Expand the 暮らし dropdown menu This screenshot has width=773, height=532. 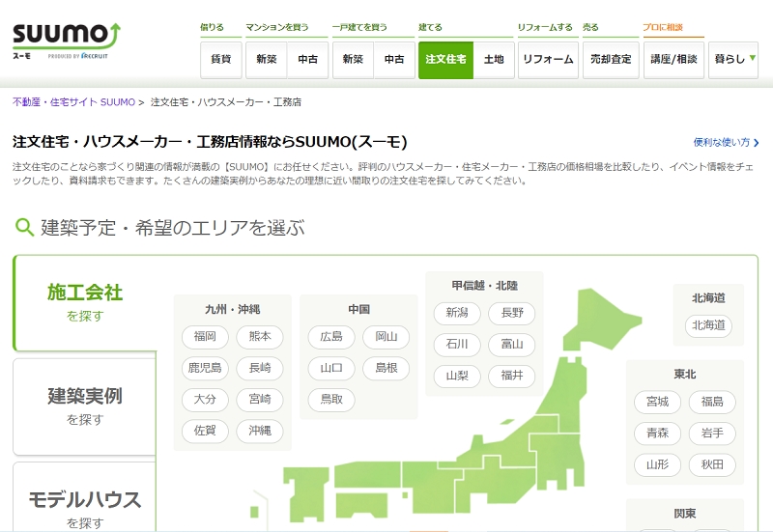point(733,60)
